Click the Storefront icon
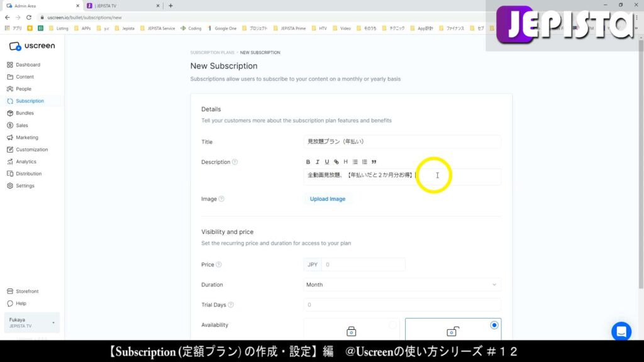 click(10, 292)
